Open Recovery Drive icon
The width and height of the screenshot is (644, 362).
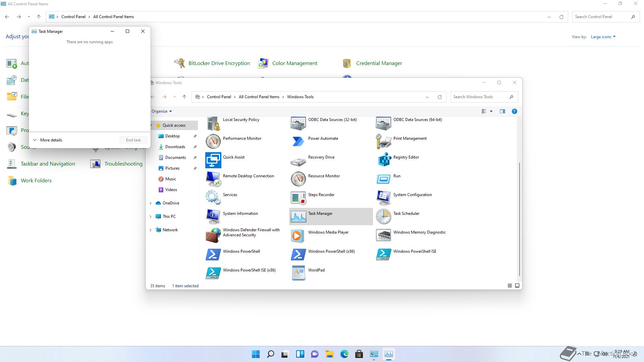pyautogui.click(x=299, y=162)
